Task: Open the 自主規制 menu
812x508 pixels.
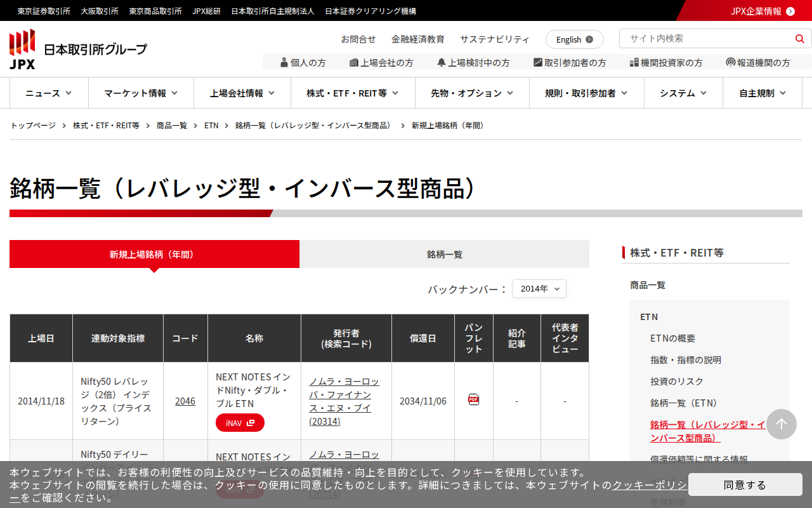Action: click(x=763, y=93)
